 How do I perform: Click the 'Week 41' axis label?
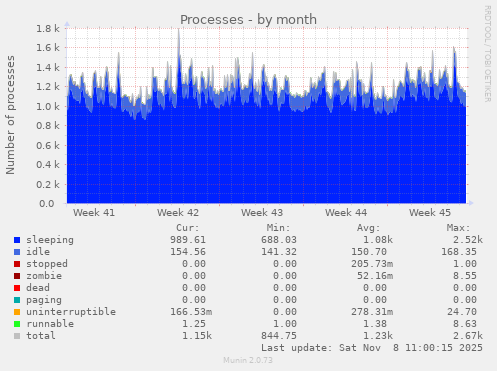pos(94,213)
